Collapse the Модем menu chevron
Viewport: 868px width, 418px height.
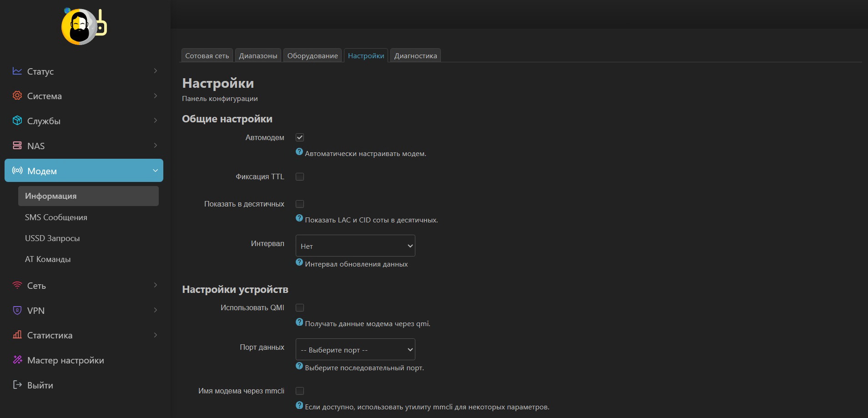click(156, 171)
